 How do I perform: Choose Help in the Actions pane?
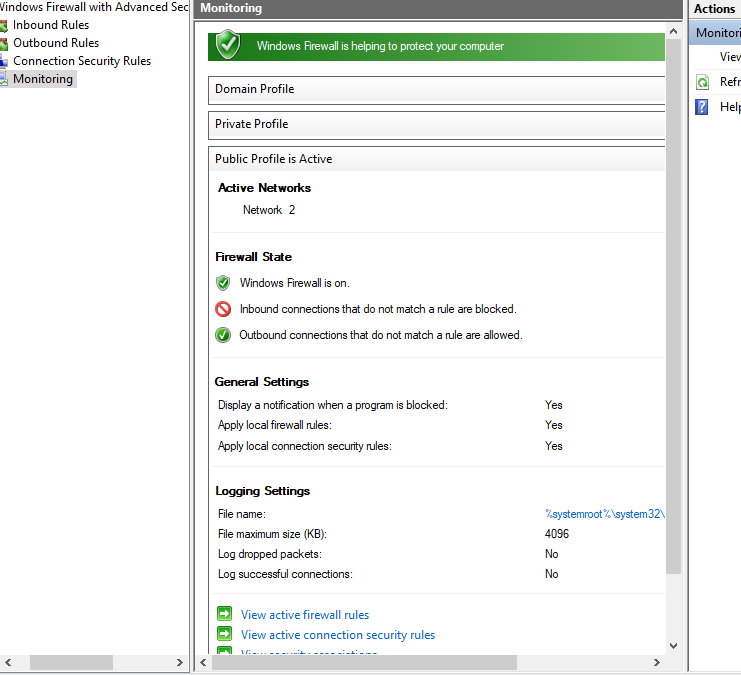pyautogui.click(x=730, y=106)
